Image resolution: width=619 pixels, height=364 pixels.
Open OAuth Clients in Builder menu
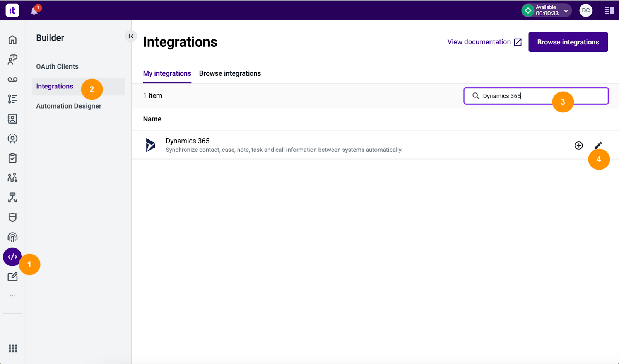pyautogui.click(x=57, y=66)
